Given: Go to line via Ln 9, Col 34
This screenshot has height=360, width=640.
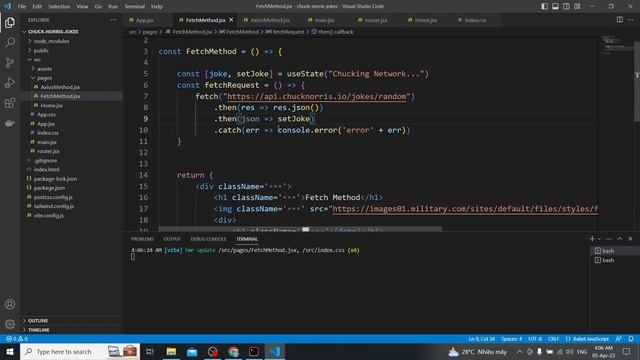Looking at the screenshot, I should [x=482, y=339].
